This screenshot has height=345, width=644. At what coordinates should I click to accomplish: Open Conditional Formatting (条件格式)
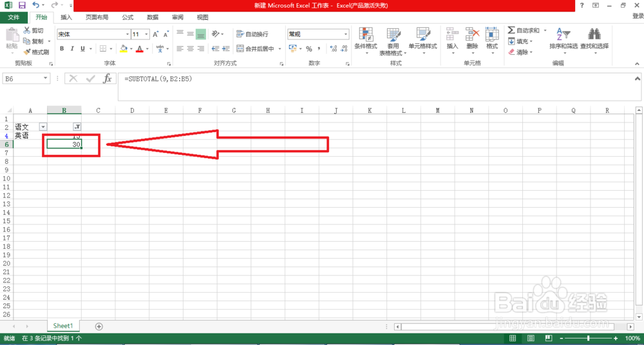click(366, 41)
